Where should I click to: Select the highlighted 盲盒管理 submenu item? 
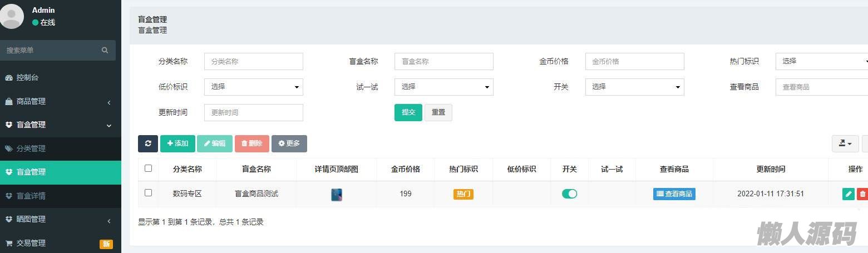[61, 172]
